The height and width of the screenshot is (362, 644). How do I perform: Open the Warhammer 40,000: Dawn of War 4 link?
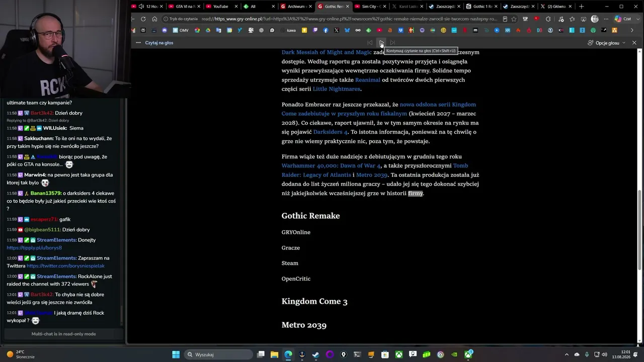[331, 166]
